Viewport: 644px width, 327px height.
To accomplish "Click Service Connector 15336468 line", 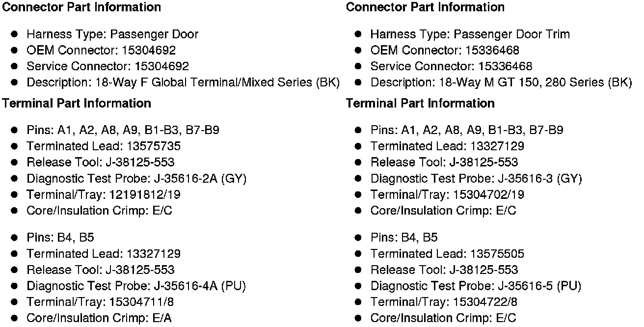I will 451,66.
